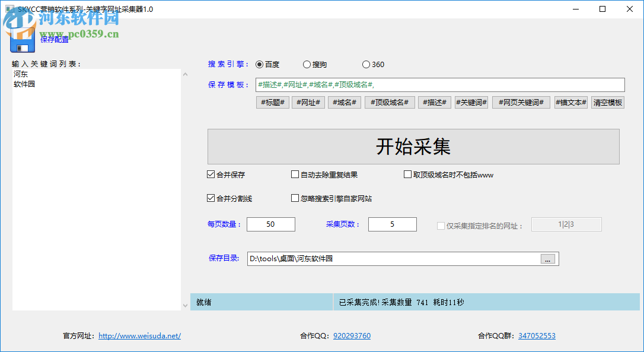Open the 保存目录 browse dialog
644x352 pixels.
click(x=547, y=259)
